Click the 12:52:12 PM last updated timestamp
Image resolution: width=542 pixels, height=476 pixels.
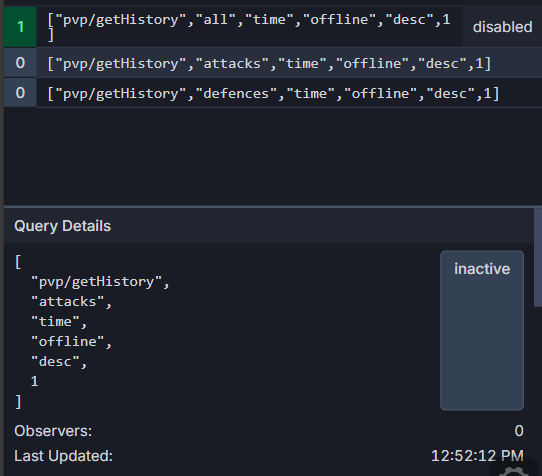coord(477,456)
